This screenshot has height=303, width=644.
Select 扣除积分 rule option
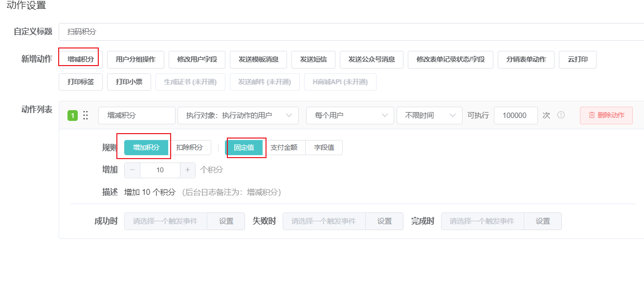pyautogui.click(x=190, y=147)
